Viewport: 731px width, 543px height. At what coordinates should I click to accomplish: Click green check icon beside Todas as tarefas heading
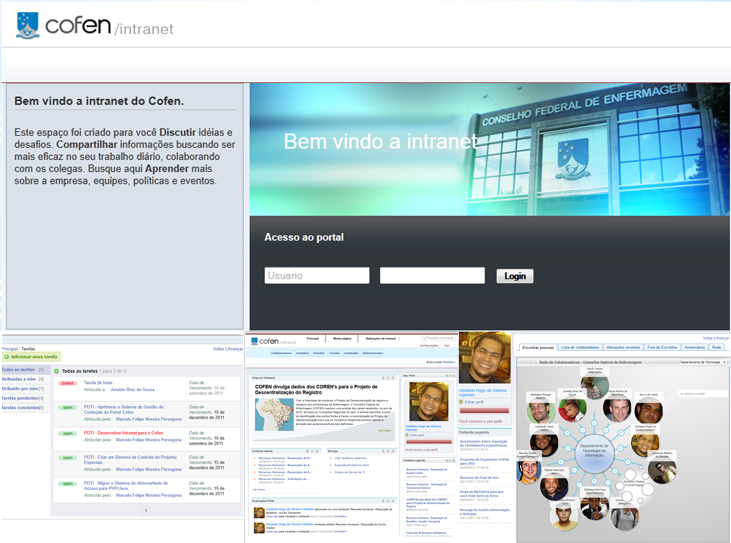[56, 371]
